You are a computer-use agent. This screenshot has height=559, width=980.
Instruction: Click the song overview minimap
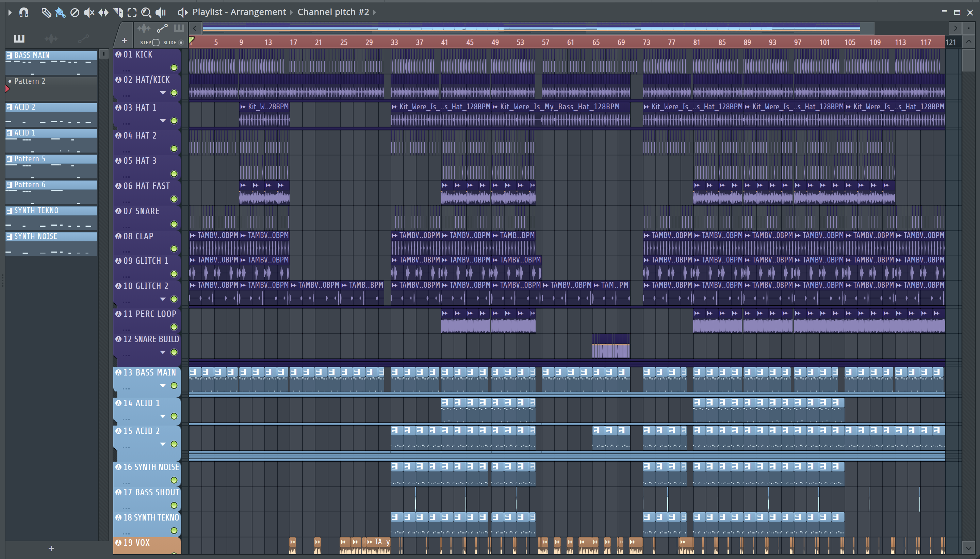click(x=538, y=28)
